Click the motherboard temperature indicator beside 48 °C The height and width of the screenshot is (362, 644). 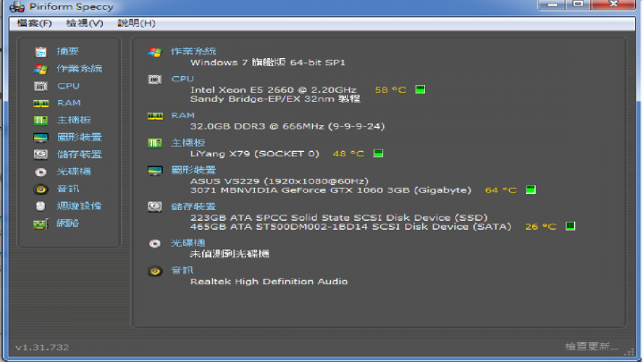[377, 154]
